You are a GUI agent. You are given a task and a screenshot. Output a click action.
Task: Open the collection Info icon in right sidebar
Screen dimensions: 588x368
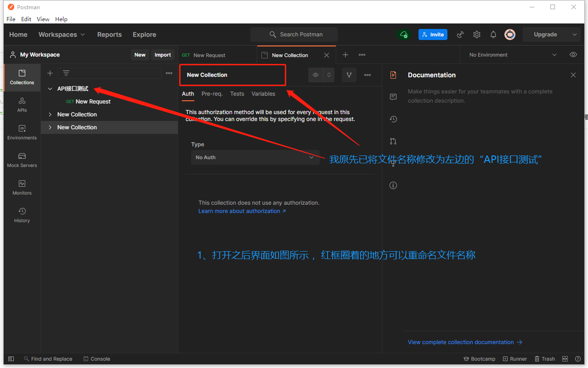click(393, 185)
